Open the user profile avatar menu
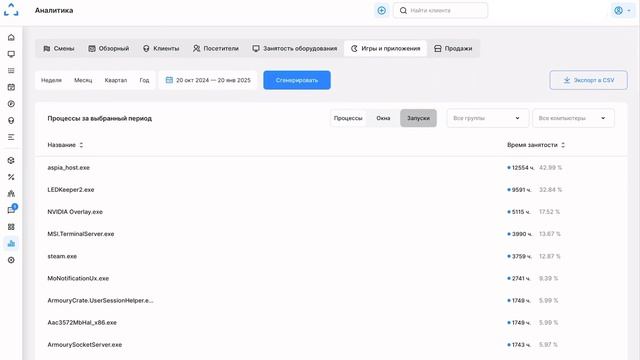 coord(622,11)
